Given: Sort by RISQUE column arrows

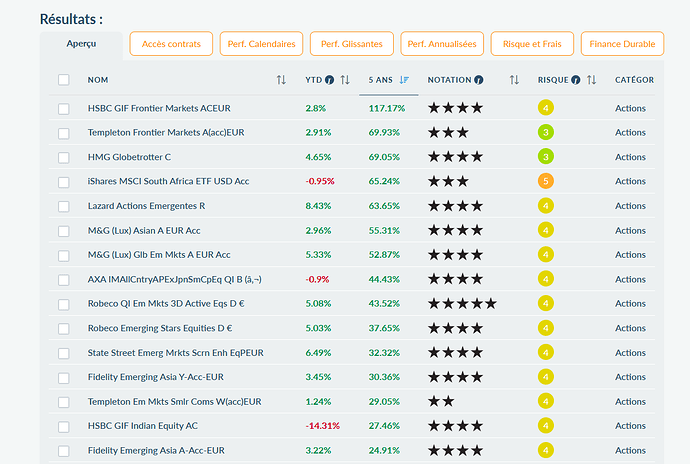Looking at the screenshot, I should [591, 80].
